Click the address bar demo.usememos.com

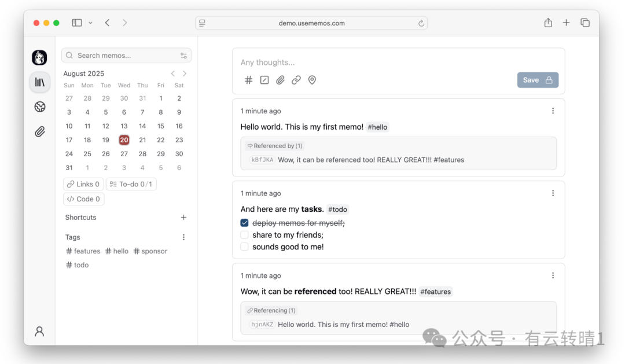coord(311,23)
